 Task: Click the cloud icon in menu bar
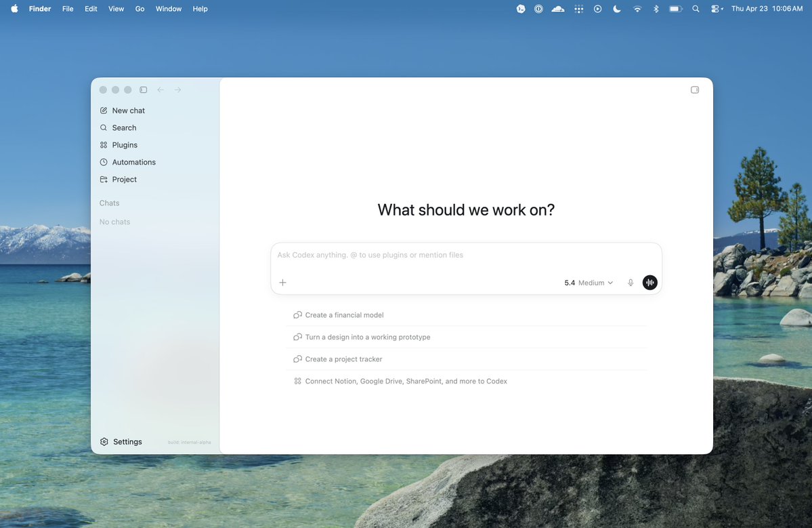558,9
